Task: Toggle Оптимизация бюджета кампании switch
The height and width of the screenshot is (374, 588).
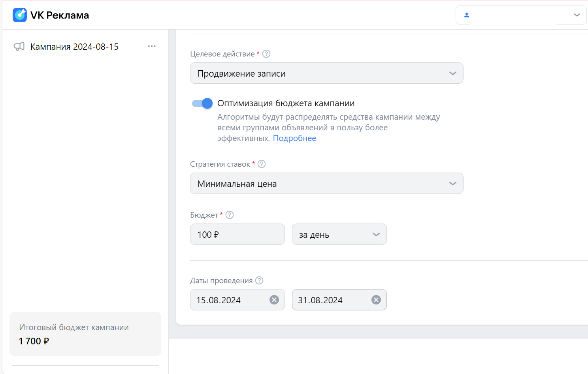Action: pos(202,103)
